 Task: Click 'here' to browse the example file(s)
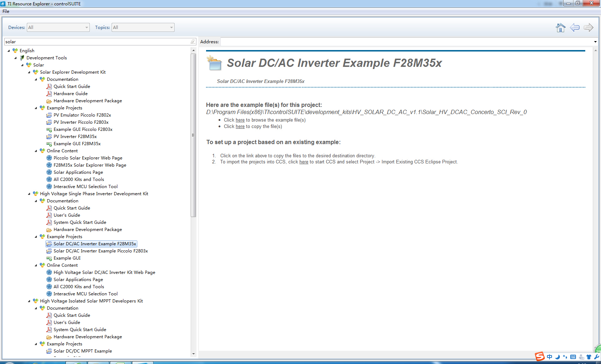tap(240, 120)
